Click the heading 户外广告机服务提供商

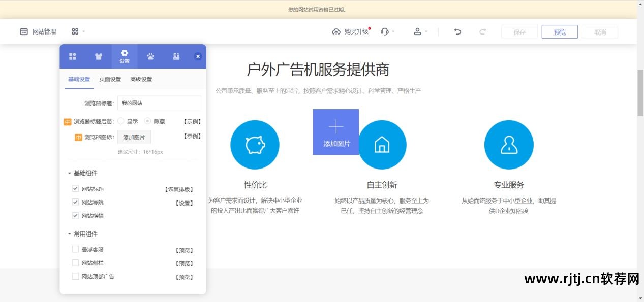(318, 70)
